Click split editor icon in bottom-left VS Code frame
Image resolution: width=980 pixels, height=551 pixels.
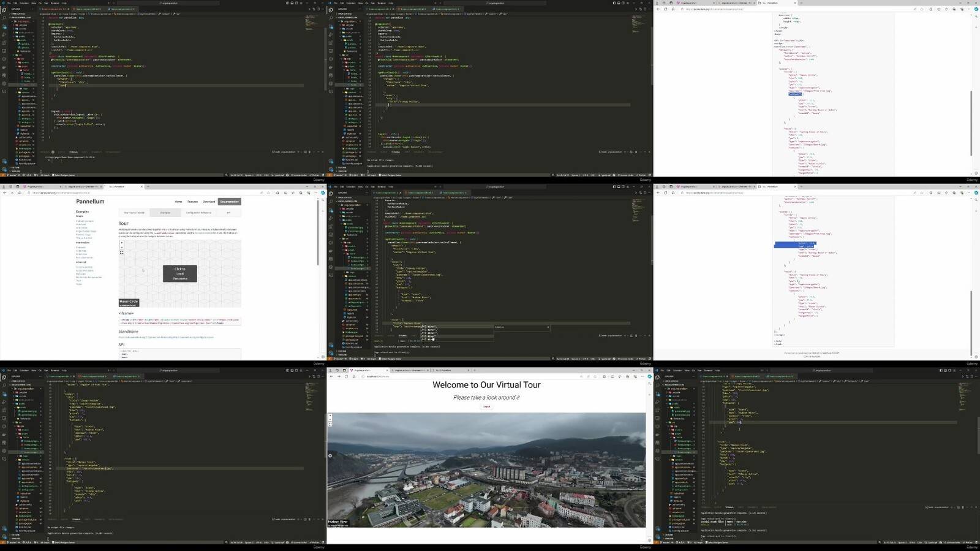pos(318,376)
